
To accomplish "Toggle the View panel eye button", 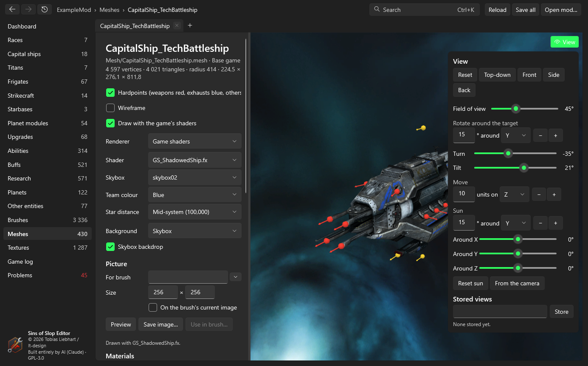I will coord(565,42).
